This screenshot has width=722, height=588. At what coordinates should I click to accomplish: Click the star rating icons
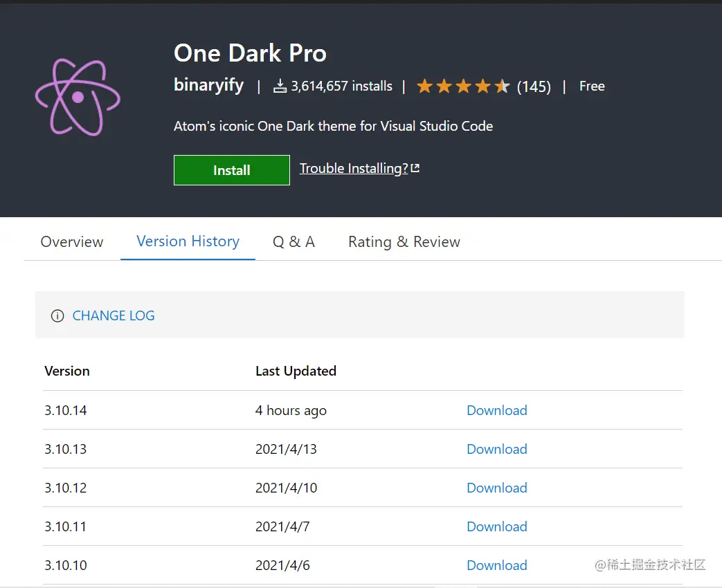[463, 86]
